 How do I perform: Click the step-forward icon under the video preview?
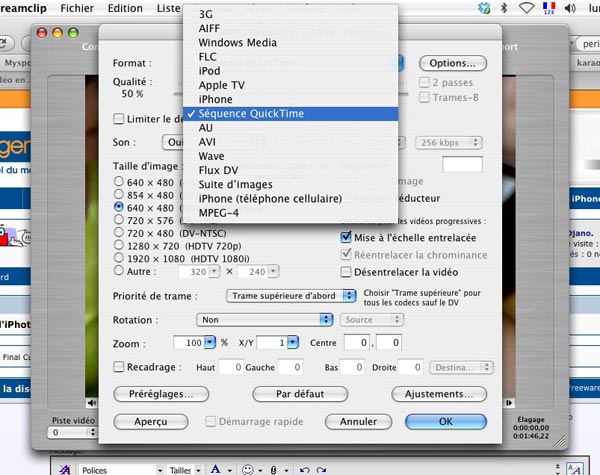pyautogui.click(x=509, y=403)
